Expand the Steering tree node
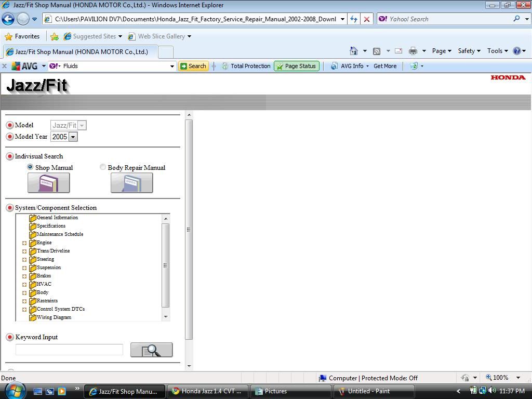Viewport: 532px width, 399px height. (24, 260)
